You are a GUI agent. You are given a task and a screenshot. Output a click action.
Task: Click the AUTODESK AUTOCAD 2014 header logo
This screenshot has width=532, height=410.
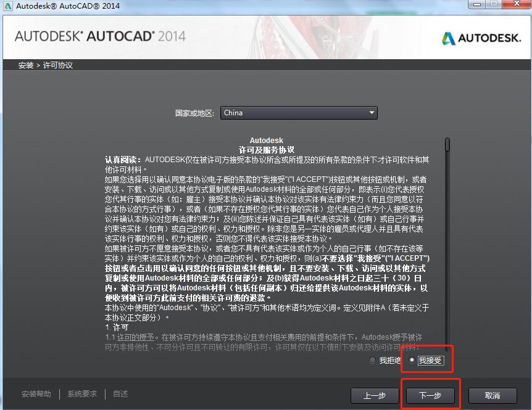coord(99,36)
